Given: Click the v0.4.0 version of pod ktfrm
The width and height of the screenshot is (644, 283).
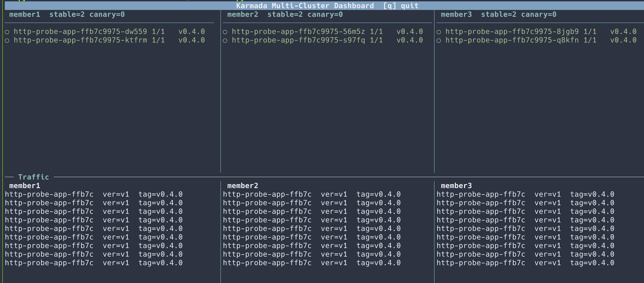Looking at the screenshot, I should [192, 40].
